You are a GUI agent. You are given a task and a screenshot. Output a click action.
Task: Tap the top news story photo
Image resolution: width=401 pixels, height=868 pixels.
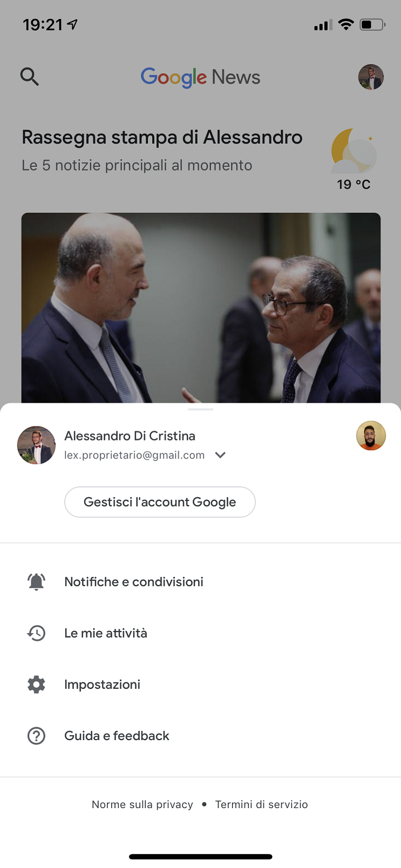pos(201,308)
